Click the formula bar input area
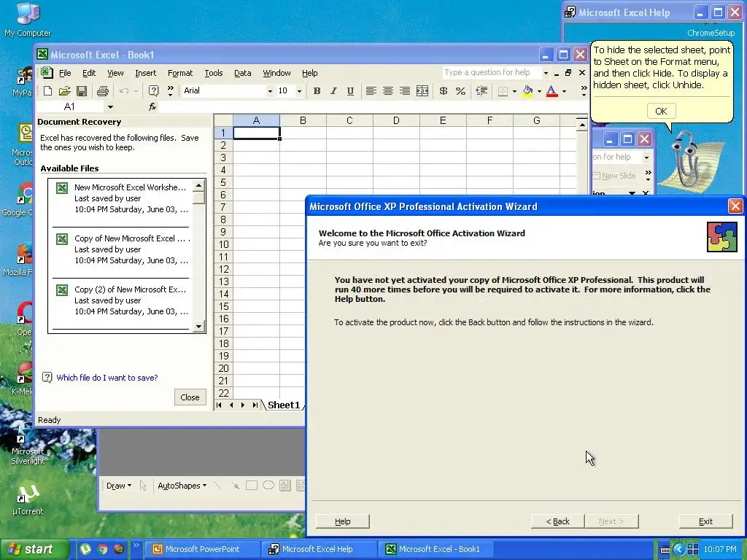 [x=374, y=107]
